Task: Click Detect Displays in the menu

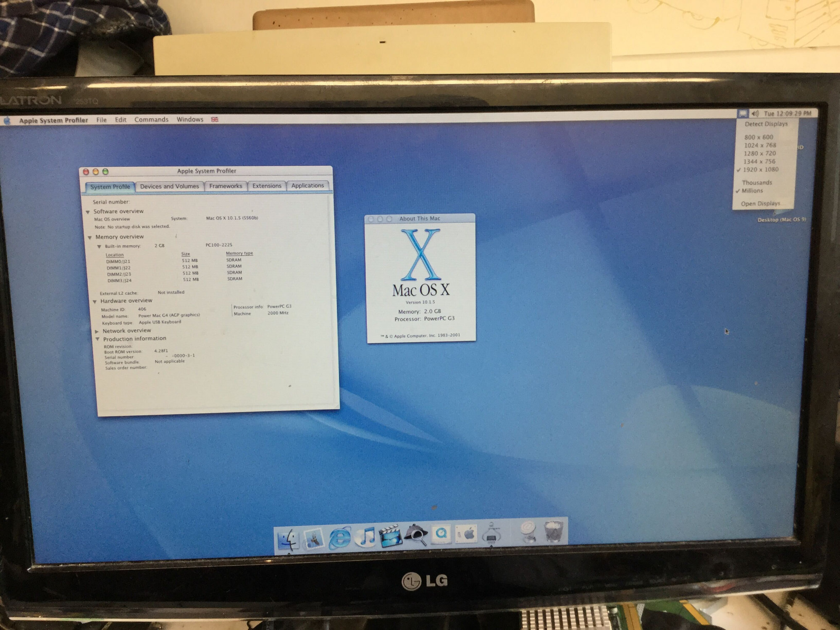Action: (x=766, y=124)
